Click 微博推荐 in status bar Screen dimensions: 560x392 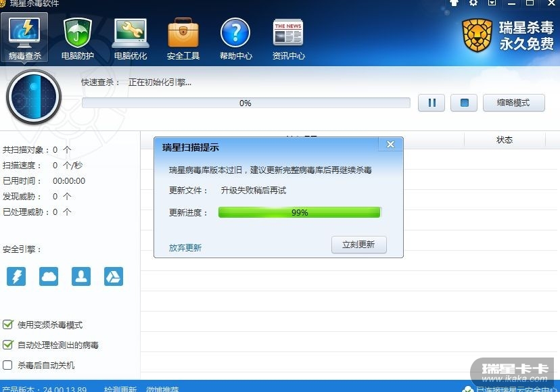point(162,389)
